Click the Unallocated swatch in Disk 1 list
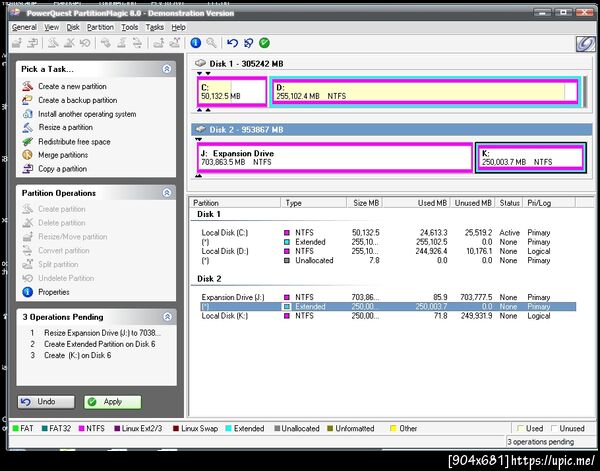 (287, 261)
